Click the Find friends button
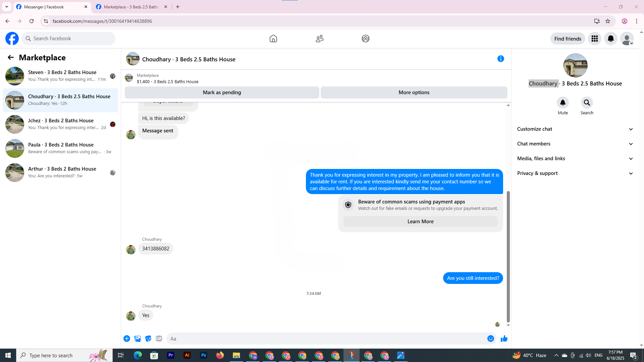 [x=568, y=39]
